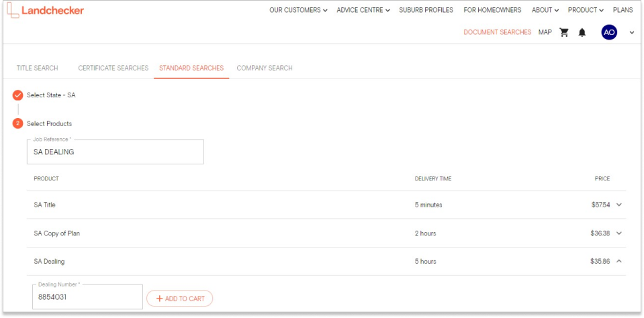Open the About dropdown menu
Image resolution: width=644 pixels, height=318 pixels.
(x=545, y=10)
